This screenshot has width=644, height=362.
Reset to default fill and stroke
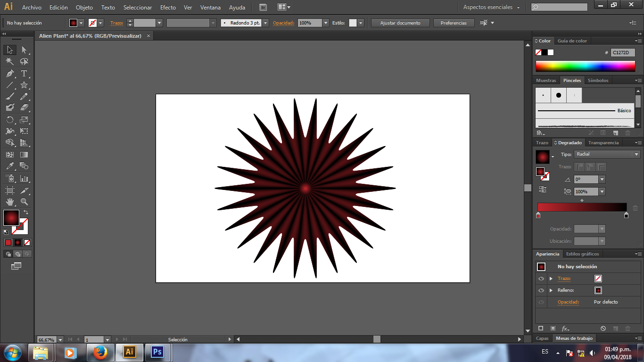pyautogui.click(x=6, y=231)
